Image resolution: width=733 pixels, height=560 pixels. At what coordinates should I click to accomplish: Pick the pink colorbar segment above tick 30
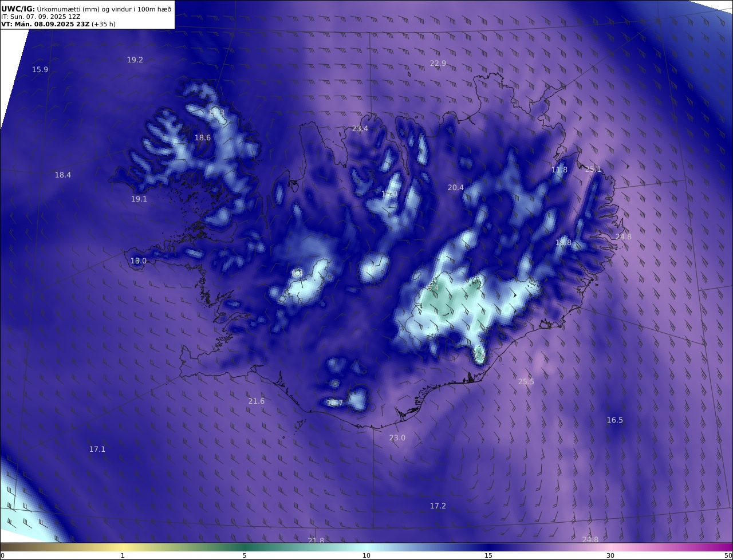coord(610,547)
